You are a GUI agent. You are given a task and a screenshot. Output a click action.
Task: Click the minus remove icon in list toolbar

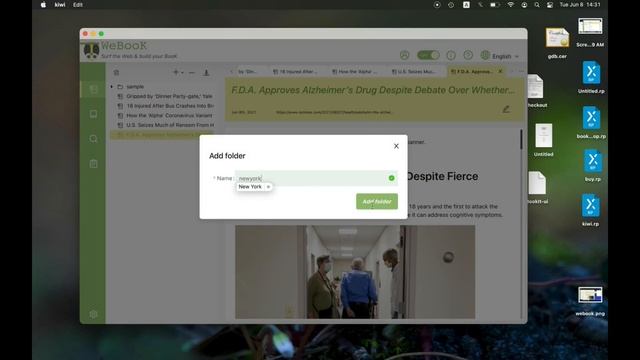[191, 72]
